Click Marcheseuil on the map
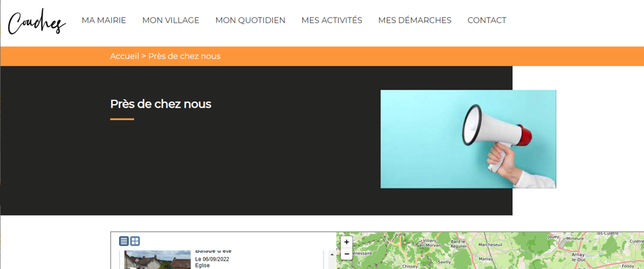The image size is (644, 269). [492, 245]
